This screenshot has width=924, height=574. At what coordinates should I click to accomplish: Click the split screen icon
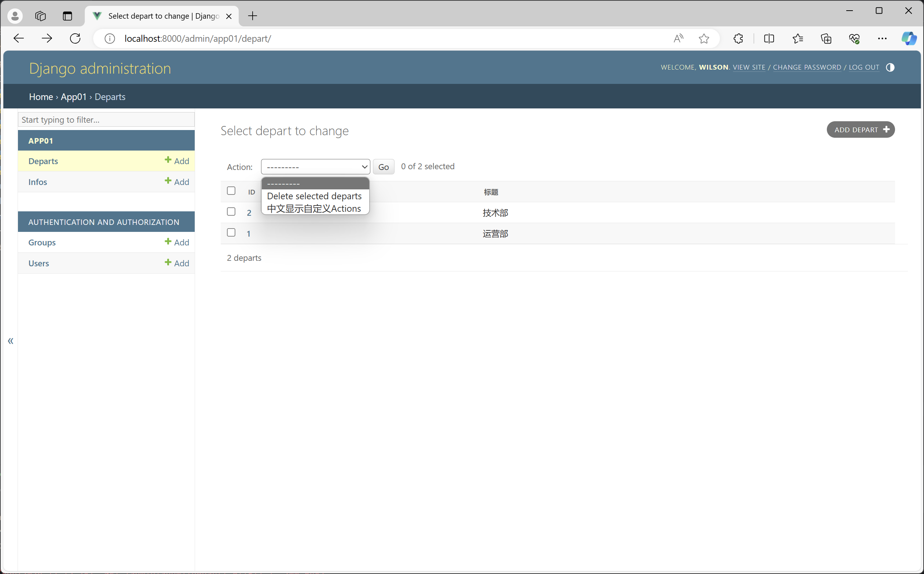coord(769,38)
